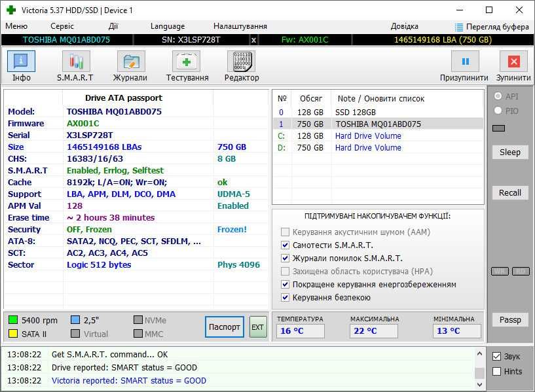Image resolution: width=535 pixels, height=392 pixels.
Task: Toggle the Звук sound checkbox
Action: coord(497,357)
